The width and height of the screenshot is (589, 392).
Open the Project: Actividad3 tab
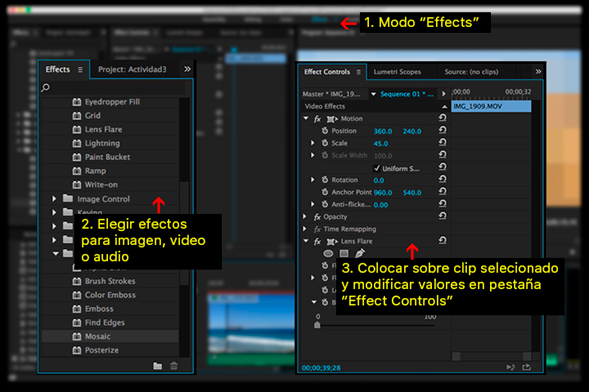tap(132, 69)
